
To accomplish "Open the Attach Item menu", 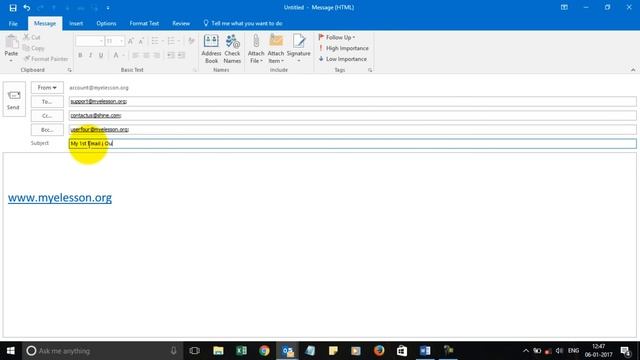I will pyautogui.click(x=276, y=49).
